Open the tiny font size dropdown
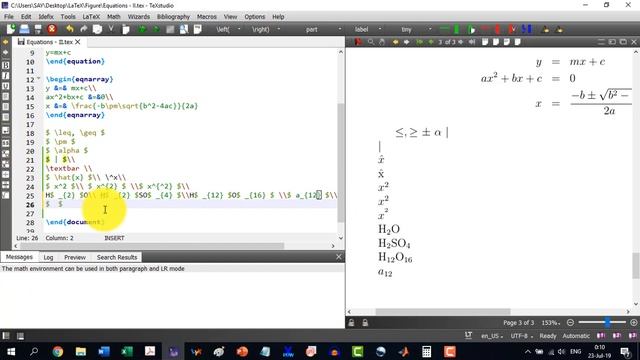 click(430, 29)
